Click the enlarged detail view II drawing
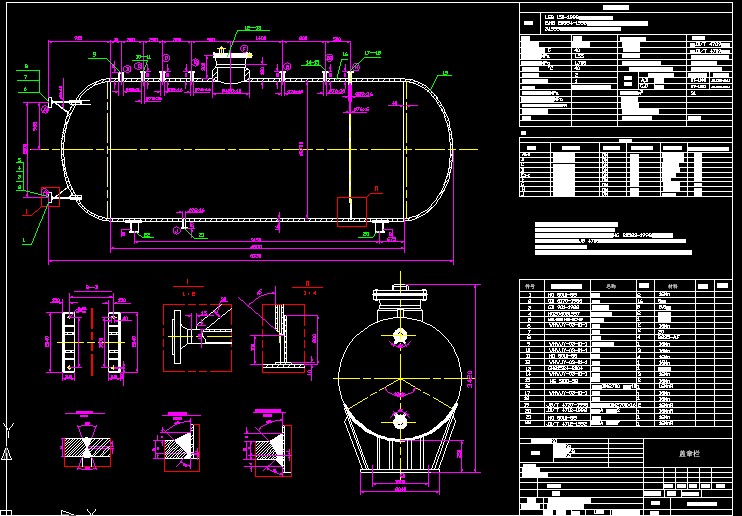 click(x=283, y=338)
